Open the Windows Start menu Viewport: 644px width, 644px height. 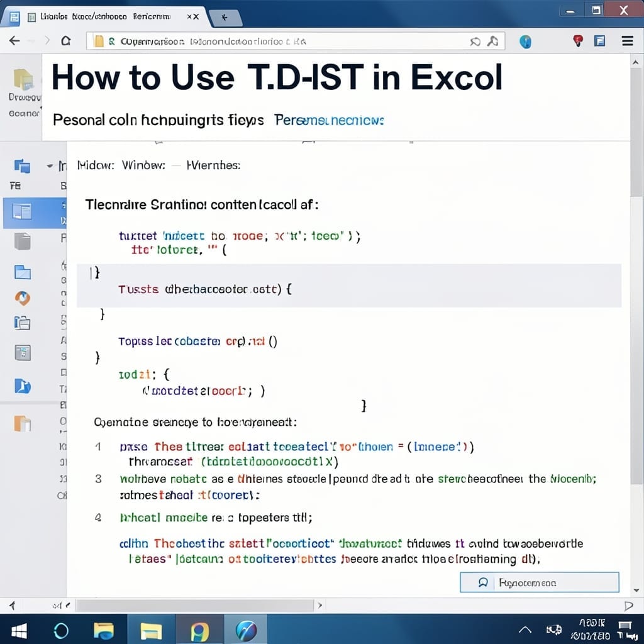18,631
